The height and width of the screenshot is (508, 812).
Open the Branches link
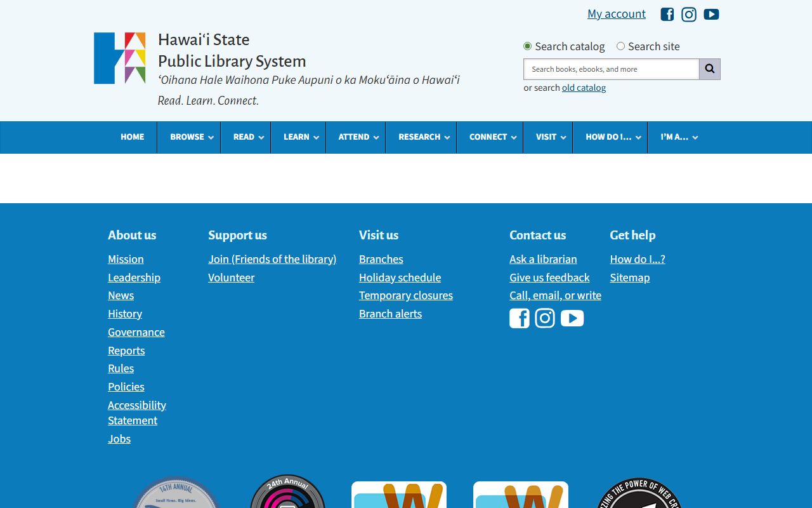(381, 259)
